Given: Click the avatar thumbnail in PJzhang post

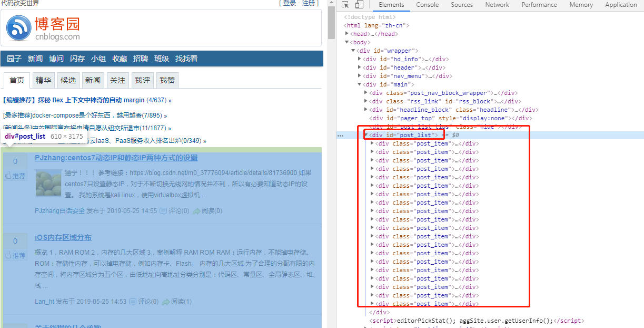Looking at the screenshot, I should click(48, 182).
